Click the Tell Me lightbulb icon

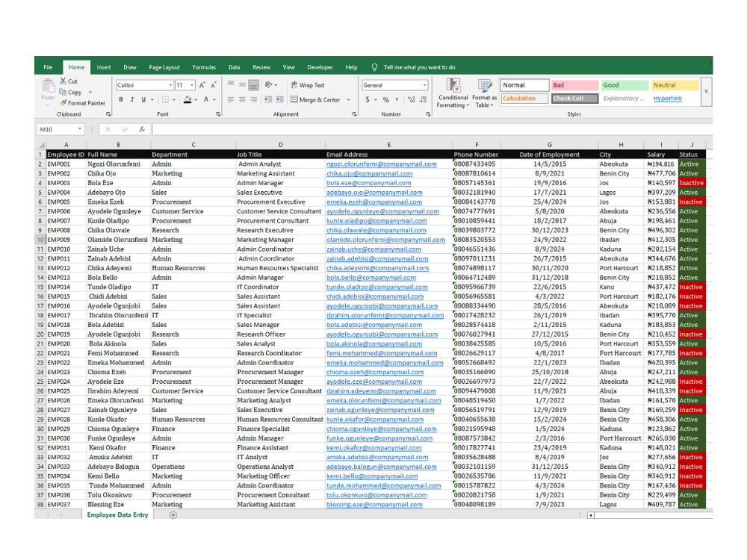click(374, 67)
